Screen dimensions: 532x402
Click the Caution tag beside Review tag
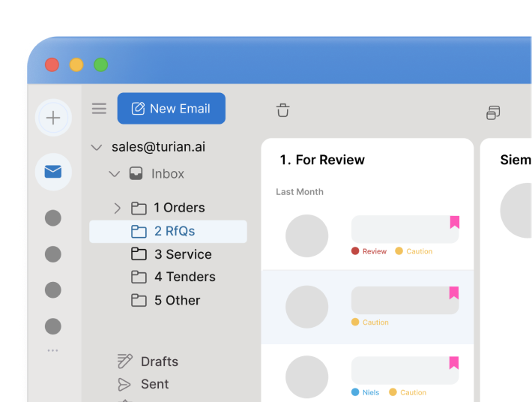414,251
